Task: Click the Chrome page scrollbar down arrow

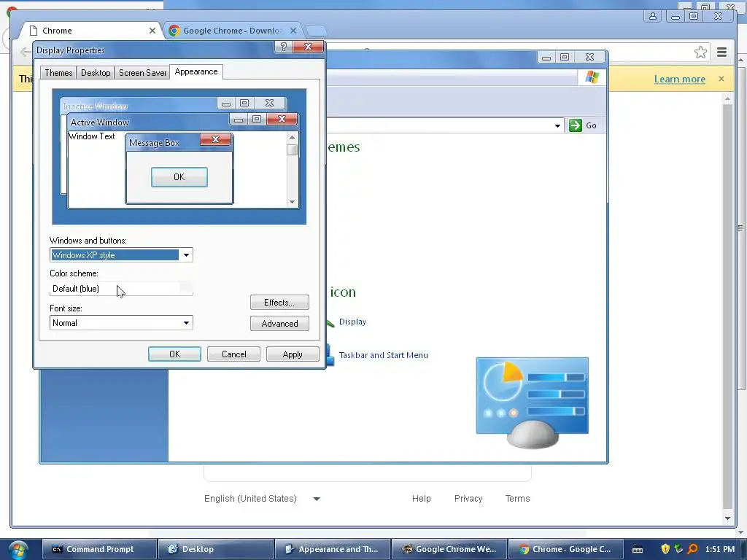Action: point(727,518)
